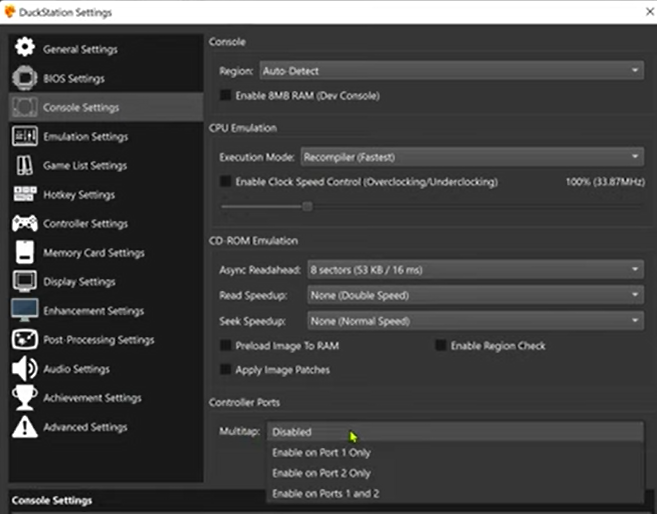Image resolution: width=657 pixels, height=514 pixels.
Task: Click the General Settings gear icon
Action: click(x=25, y=49)
